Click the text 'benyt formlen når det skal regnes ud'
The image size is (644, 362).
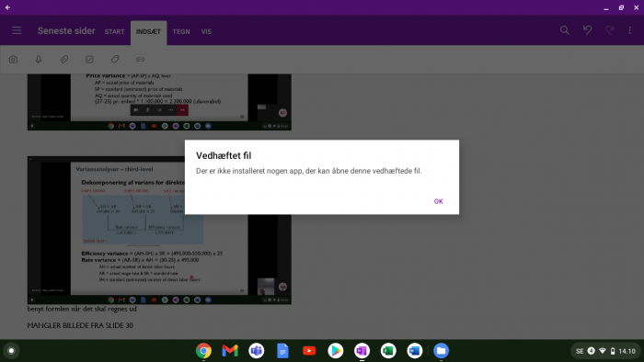click(x=82, y=309)
